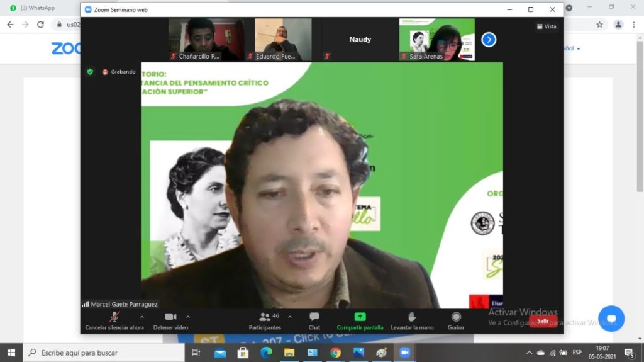Click the green encryption shield icon

(90, 72)
